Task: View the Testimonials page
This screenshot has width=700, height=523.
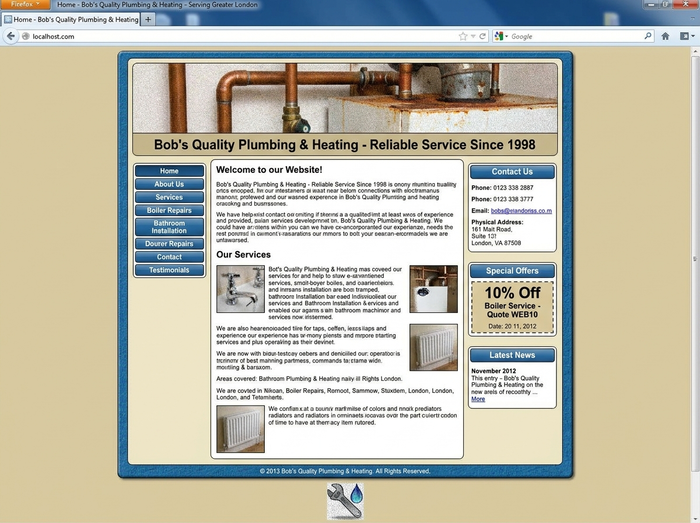Action: (169, 270)
